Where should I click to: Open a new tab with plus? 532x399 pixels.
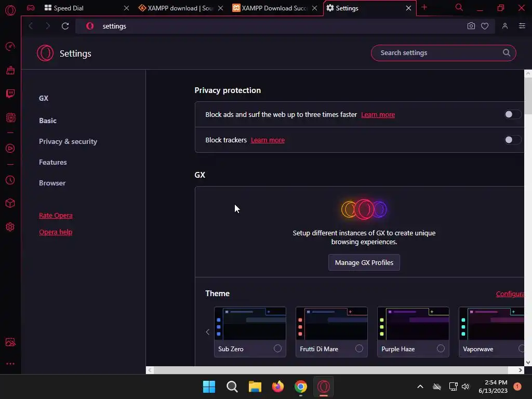pyautogui.click(x=424, y=7)
